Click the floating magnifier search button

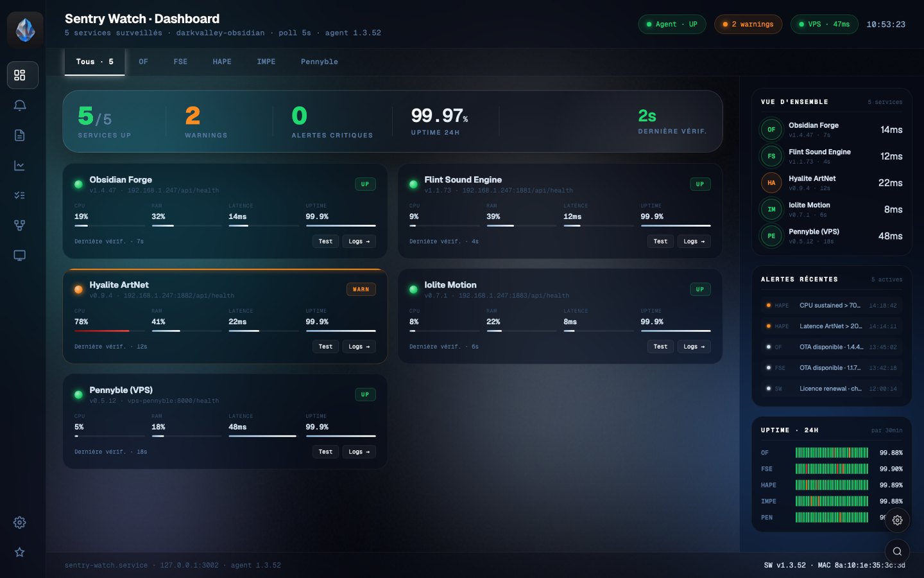pyautogui.click(x=897, y=551)
